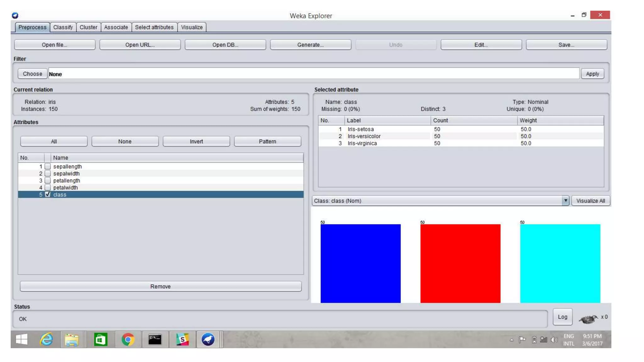This screenshot has width=644, height=362.
Task: Switch to Weka taskbar icon
Action: (x=208, y=340)
